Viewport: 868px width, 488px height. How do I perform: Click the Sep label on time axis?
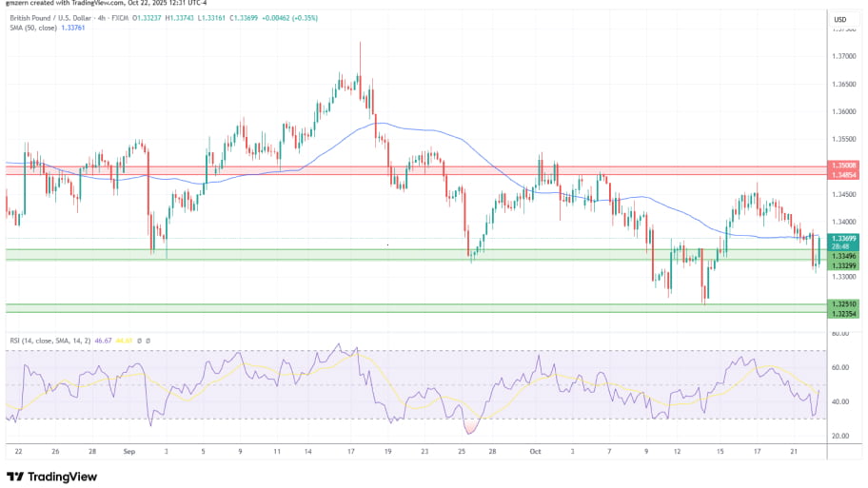[128, 453]
